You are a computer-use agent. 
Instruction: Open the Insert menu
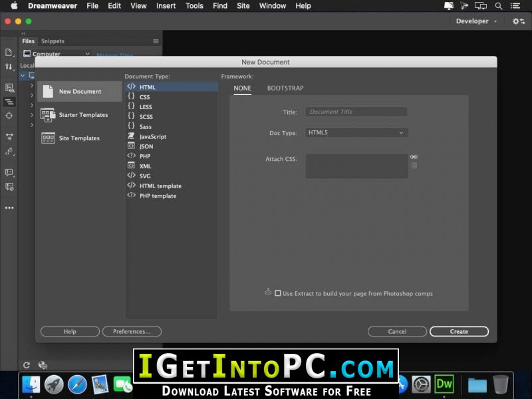(166, 6)
